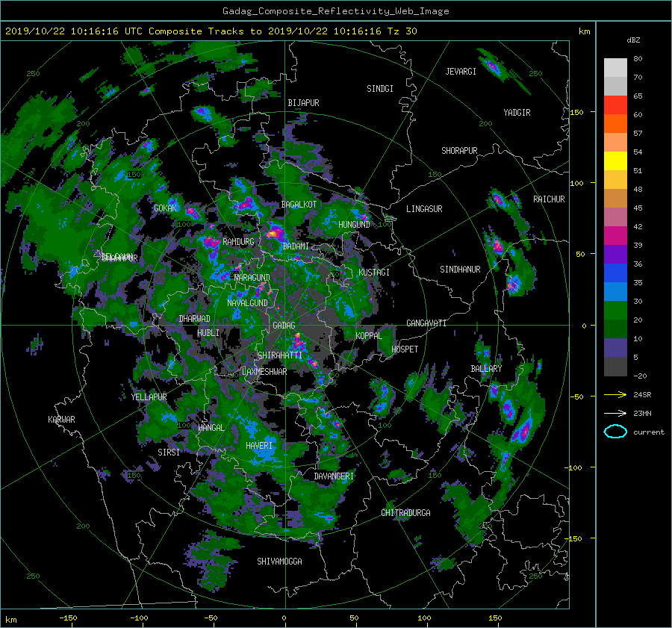Viewport: 672px width, 628px height.
Task: Click the white 23MN arrow legend icon
Action: (x=615, y=413)
